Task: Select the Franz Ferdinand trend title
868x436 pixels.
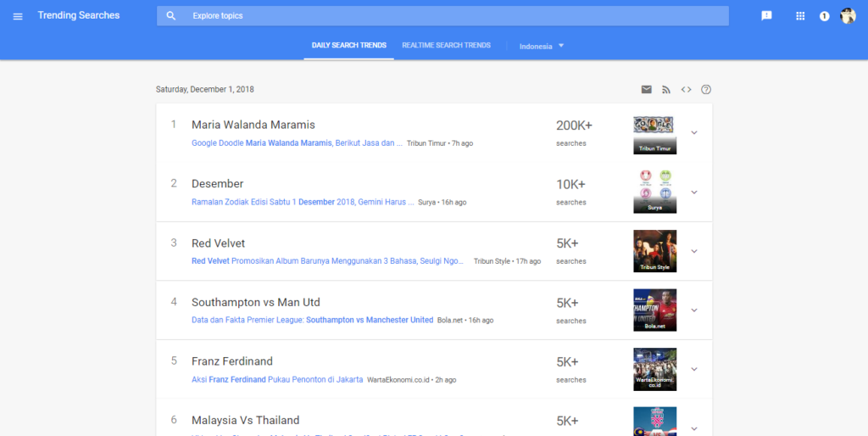Action: point(232,361)
